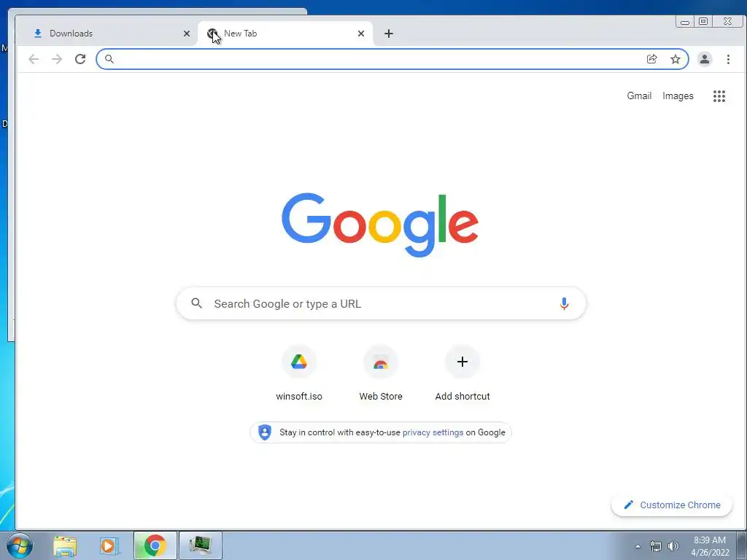Start voice search with microphone
The image size is (747, 560).
pyautogui.click(x=564, y=304)
